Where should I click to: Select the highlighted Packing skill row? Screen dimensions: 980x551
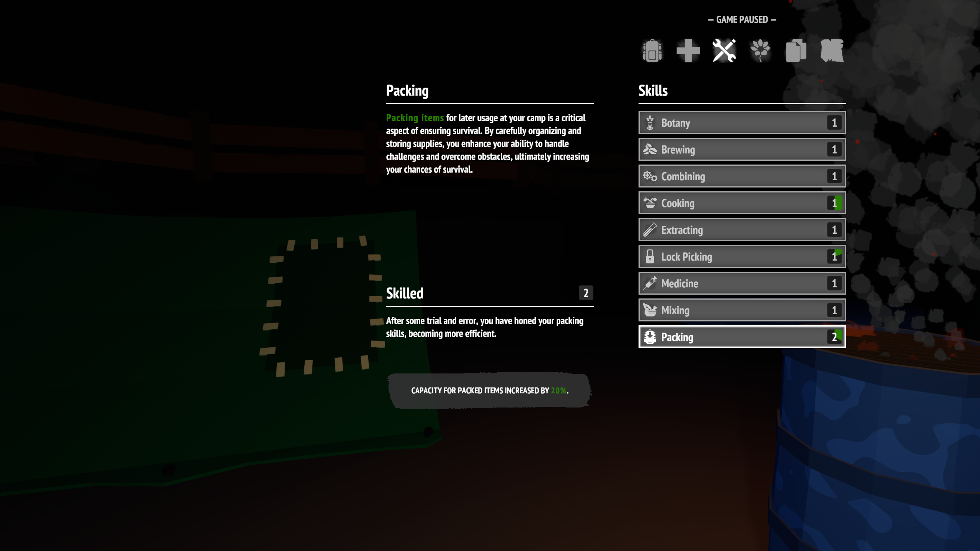742,337
